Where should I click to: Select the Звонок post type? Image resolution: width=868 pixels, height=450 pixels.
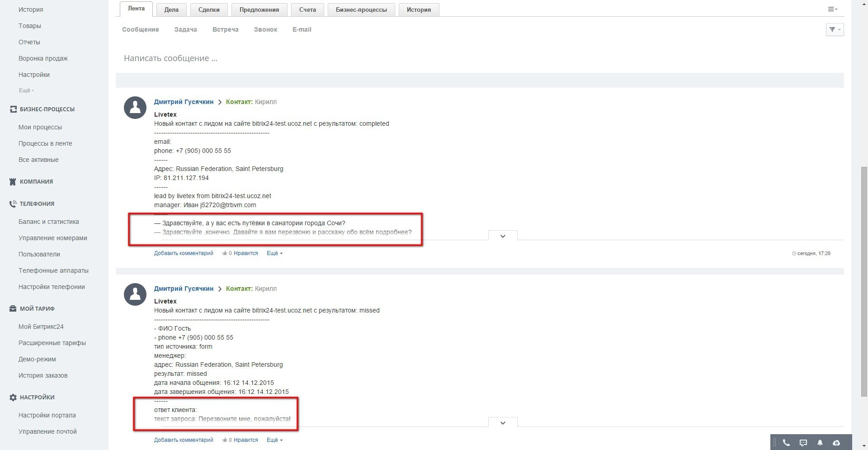265,29
